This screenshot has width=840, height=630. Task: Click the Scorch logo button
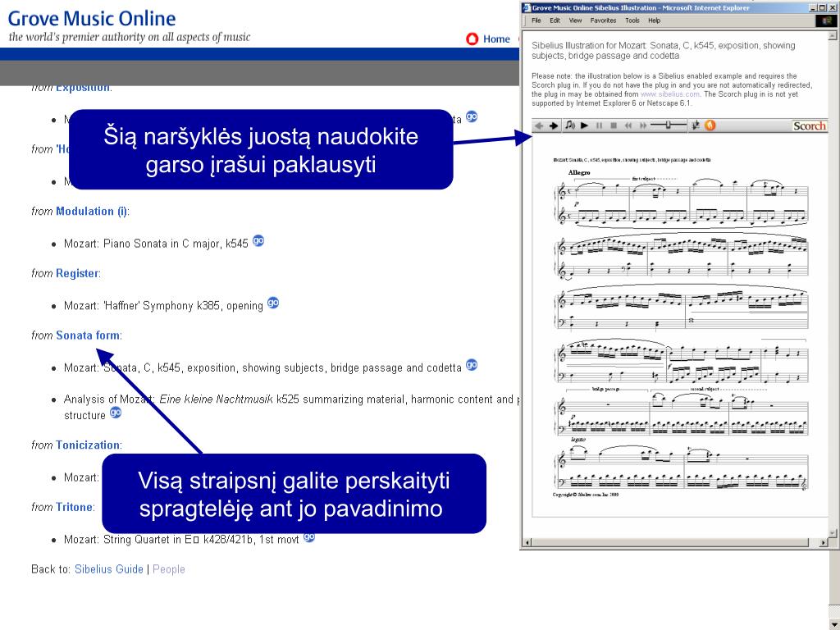click(x=810, y=126)
